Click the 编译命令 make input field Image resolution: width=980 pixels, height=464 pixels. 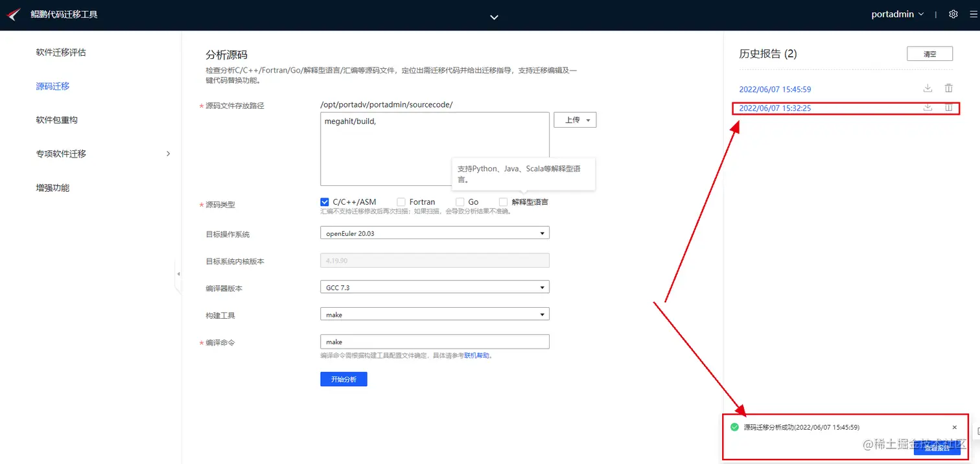(435, 342)
